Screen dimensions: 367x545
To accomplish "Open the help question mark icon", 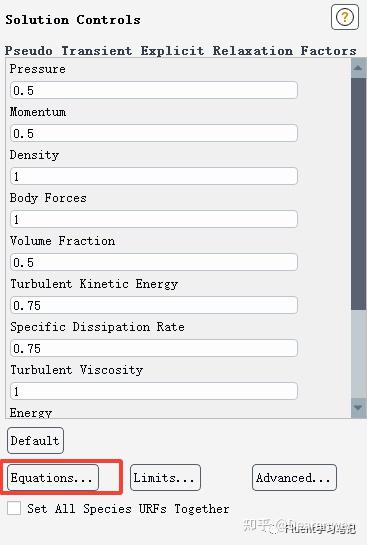I will tap(345, 17).
